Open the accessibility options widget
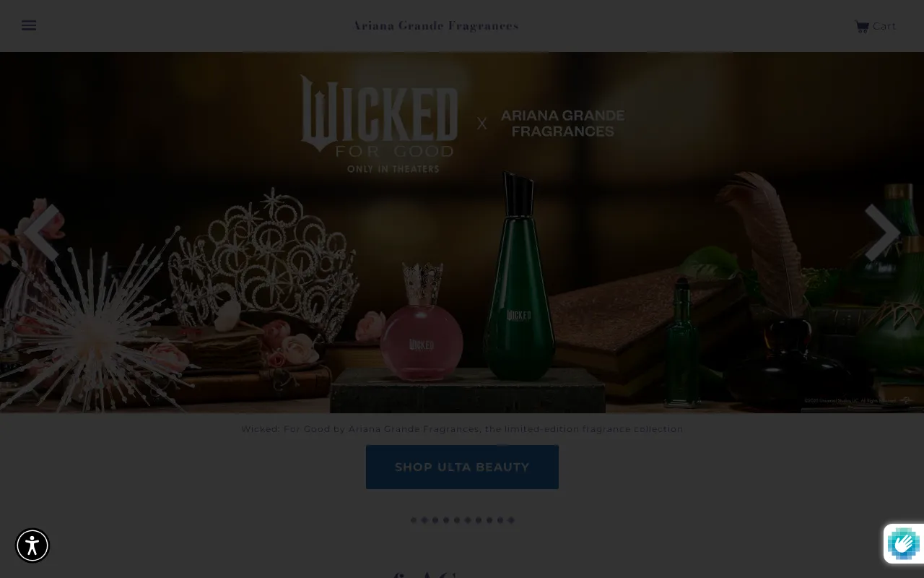 click(x=32, y=545)
